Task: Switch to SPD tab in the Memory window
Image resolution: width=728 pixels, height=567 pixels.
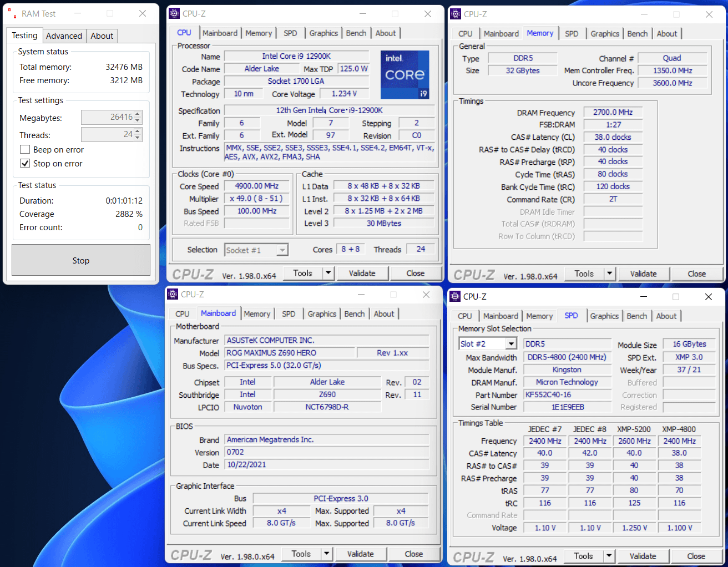Action: coord(572,34)
